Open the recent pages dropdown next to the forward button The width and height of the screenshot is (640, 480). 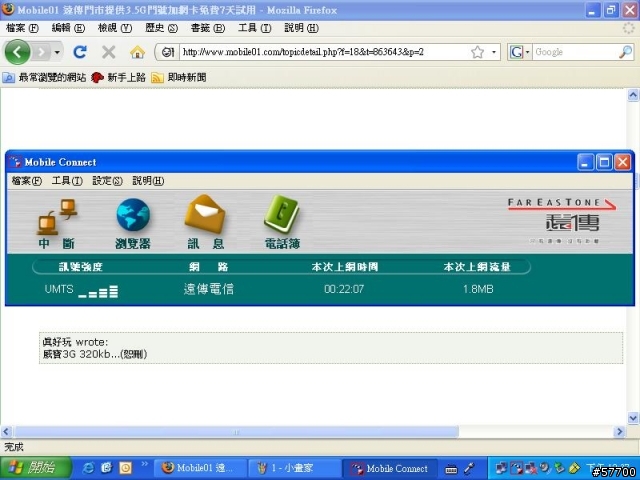57,52
